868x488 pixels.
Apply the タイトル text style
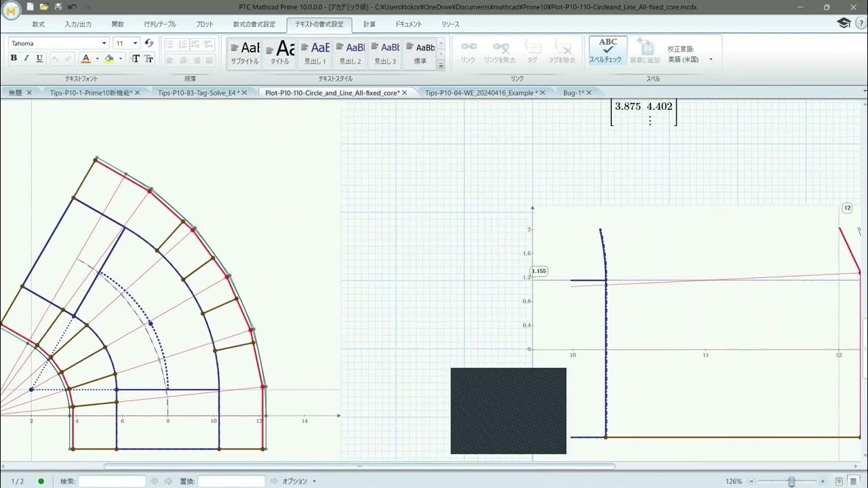pos(279,53)
